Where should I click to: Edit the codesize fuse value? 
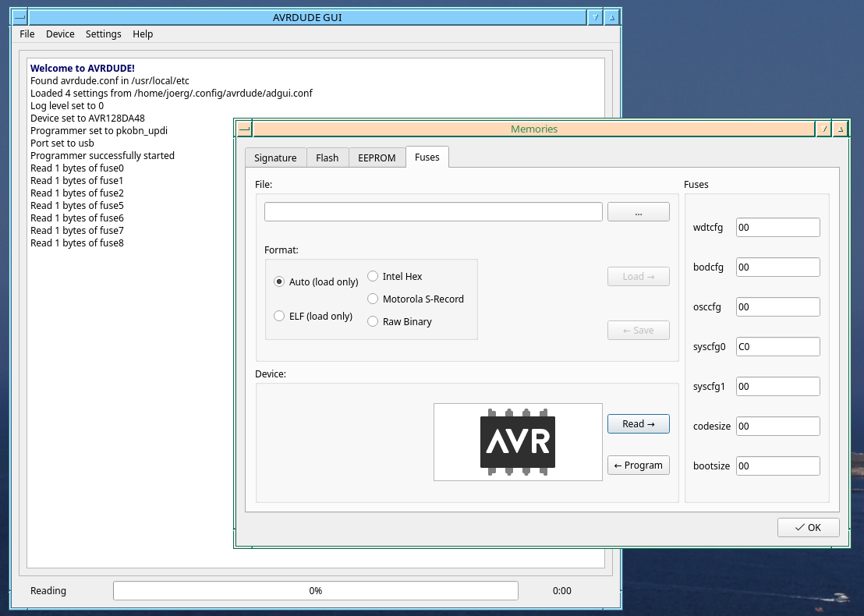(x=778, y=426)
